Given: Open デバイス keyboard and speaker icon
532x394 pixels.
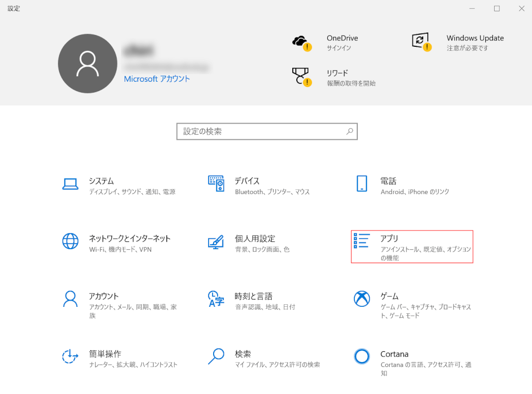Looking at the screenshot, I should point(216,184).
